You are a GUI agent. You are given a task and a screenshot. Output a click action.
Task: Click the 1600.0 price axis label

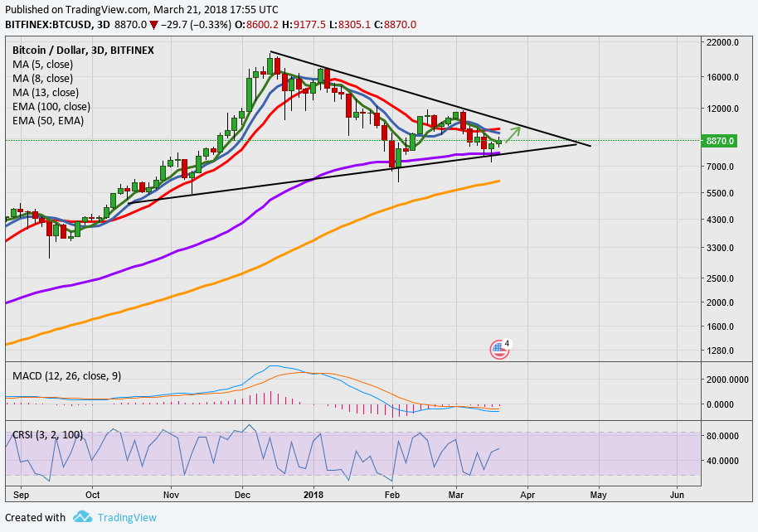720,326
